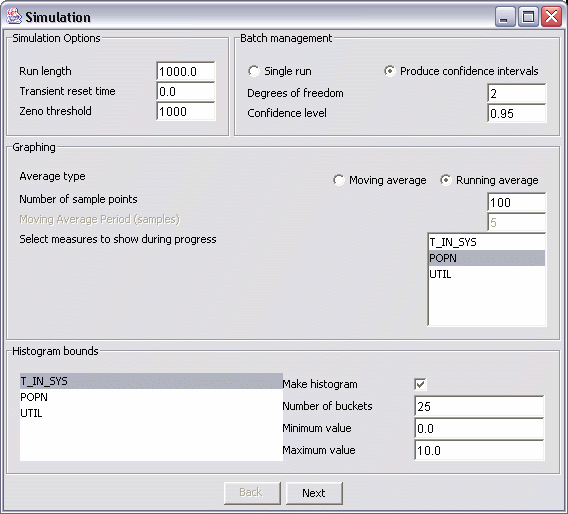Screen dimensions: 568x514
Task: Toggle the Make histogram checkbox
Action: [x=420, y=384]
